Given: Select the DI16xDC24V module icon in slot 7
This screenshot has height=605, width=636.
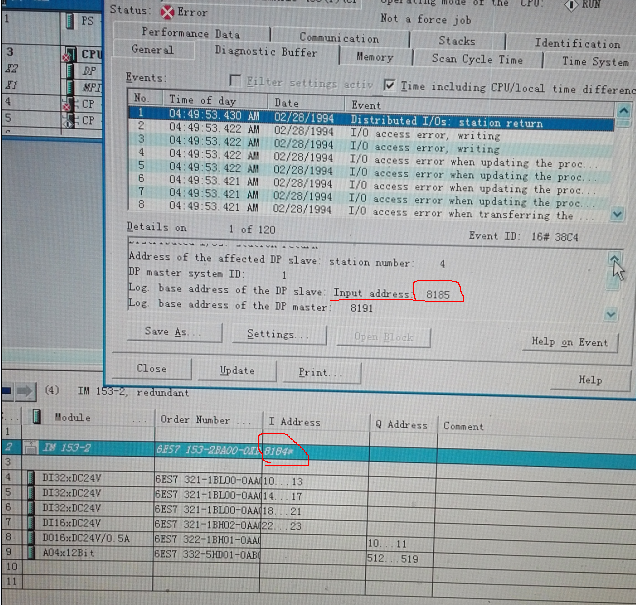Looking at the screenshot, I should [31, 522].
